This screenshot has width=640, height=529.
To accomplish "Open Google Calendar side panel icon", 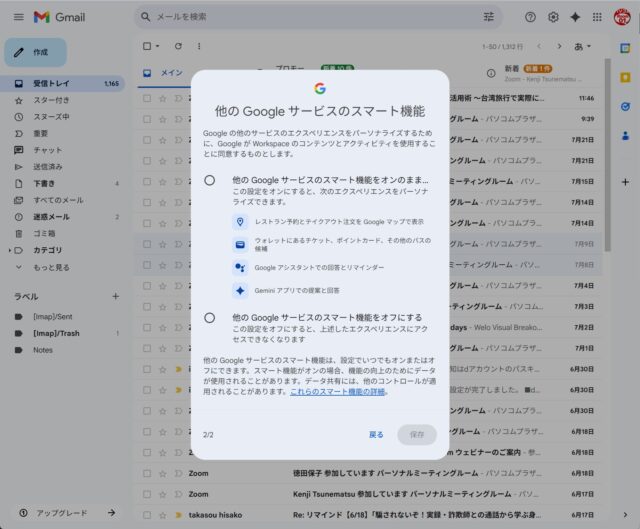I will (x=625, y=48).
